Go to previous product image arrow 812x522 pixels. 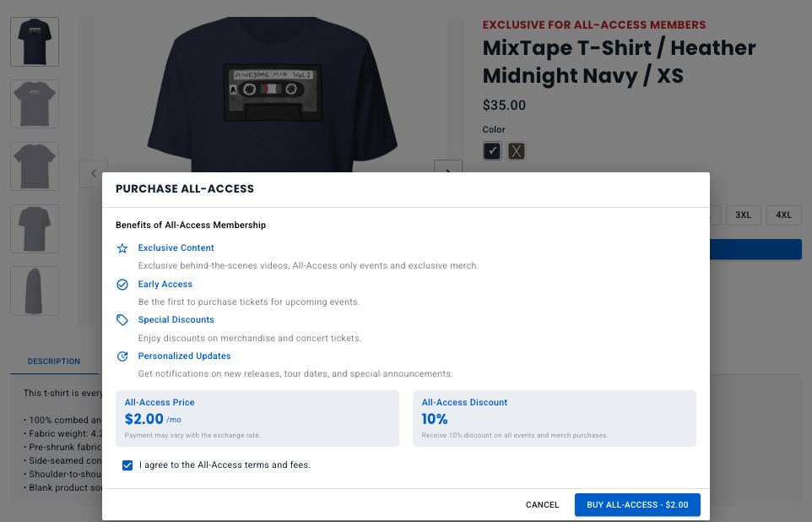click(93, 172)
